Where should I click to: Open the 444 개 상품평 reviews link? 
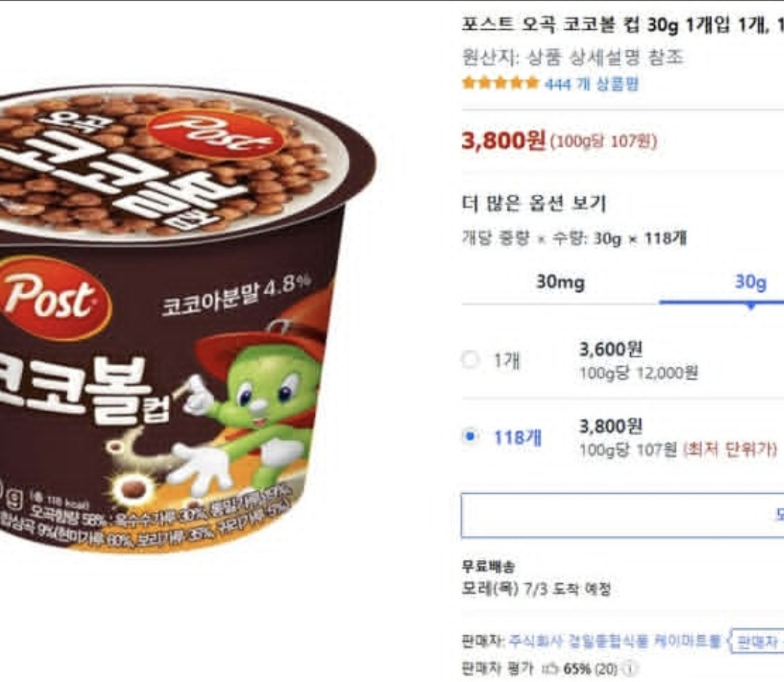tap(592, 84)
